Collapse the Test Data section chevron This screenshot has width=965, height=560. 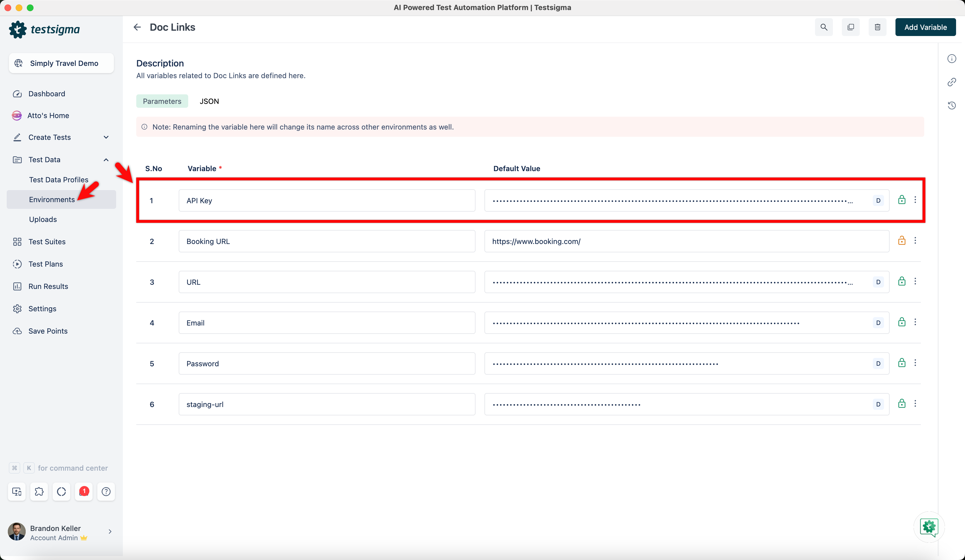point(106,160)
